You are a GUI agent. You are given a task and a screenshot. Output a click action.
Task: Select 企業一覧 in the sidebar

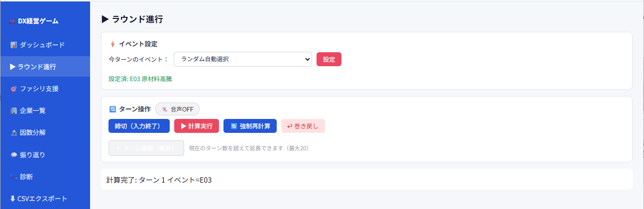[45, 111]
